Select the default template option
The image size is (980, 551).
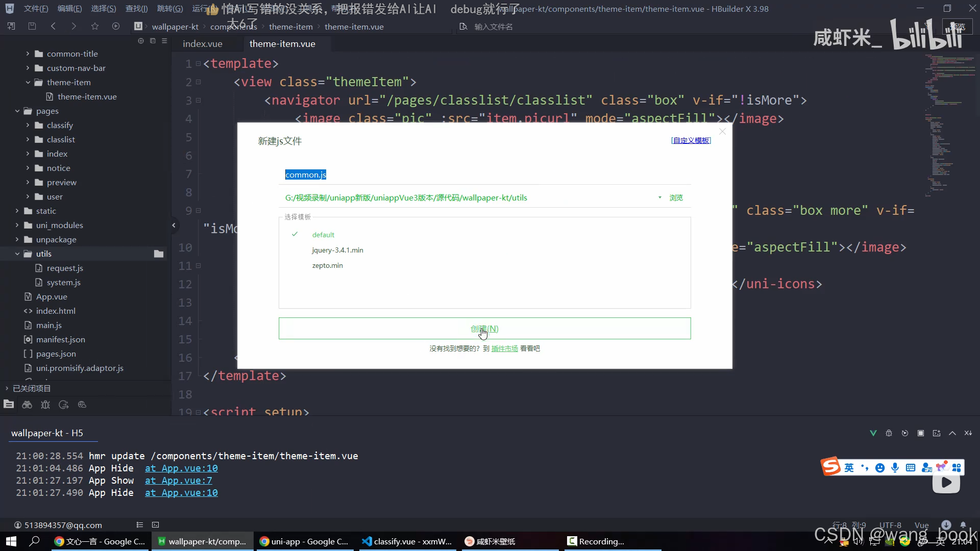[323, 235]
